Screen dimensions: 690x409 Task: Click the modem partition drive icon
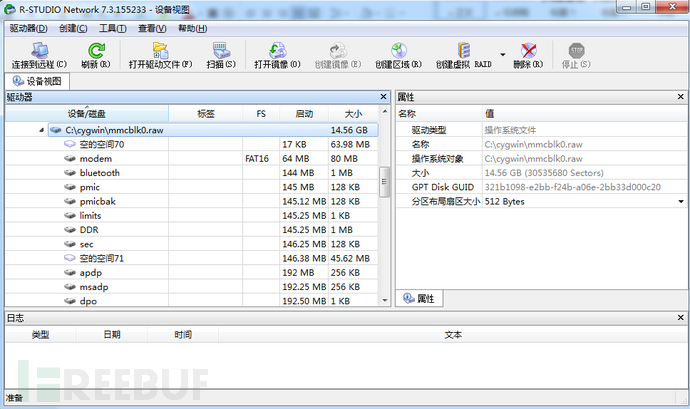tap(70, 158)
